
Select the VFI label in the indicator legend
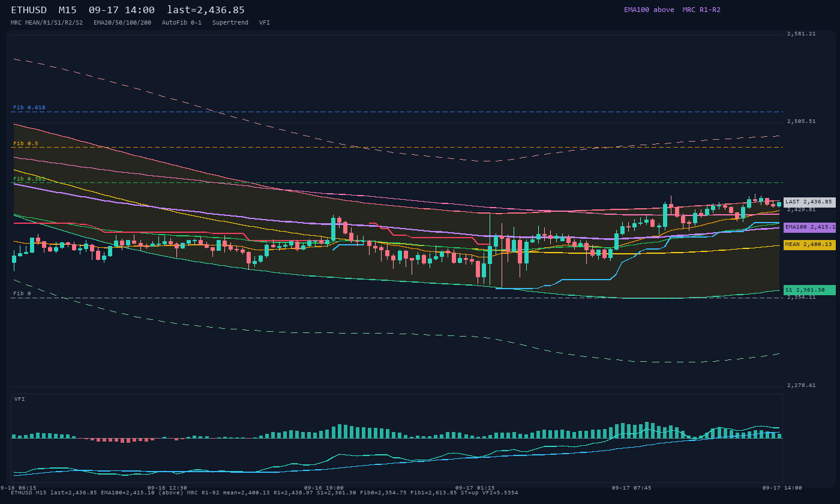coord(265,23)
